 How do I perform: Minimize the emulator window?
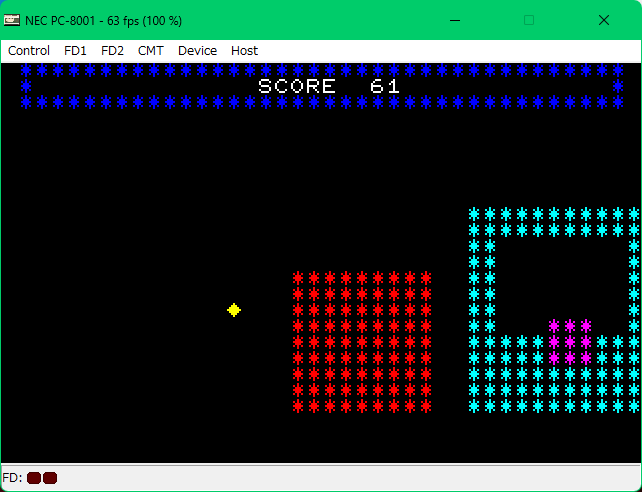click(x=455, y=20)
